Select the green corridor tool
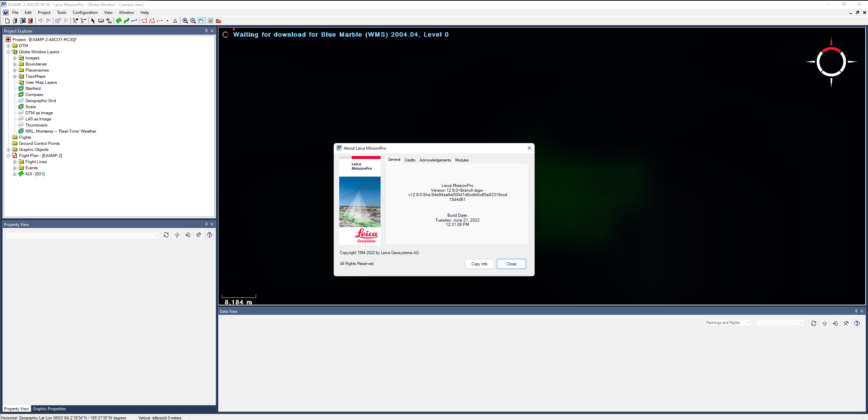Image resolution: width=868 pixels, height=420 pixels. click(127, 21)
